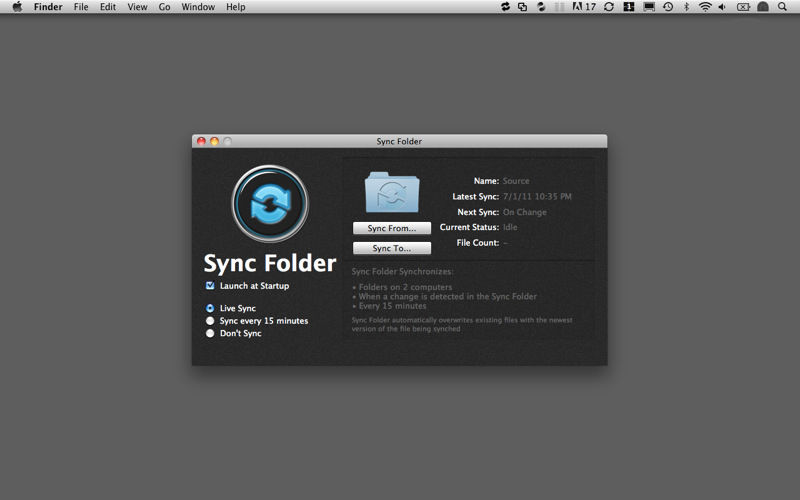This screenshot has height=500, width=800.
Task: Open the Go menu
Action: point(164,7)
